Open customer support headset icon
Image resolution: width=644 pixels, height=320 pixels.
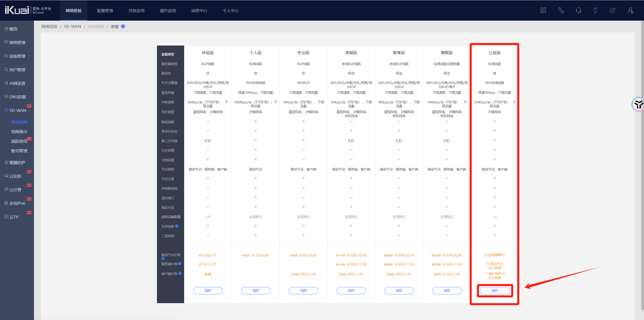578,10
